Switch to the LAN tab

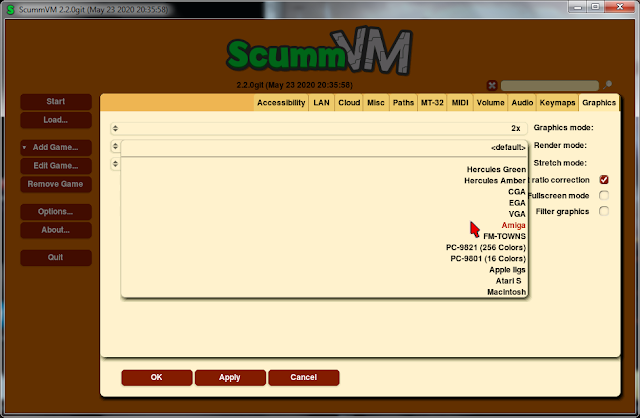tap(321, 102)
